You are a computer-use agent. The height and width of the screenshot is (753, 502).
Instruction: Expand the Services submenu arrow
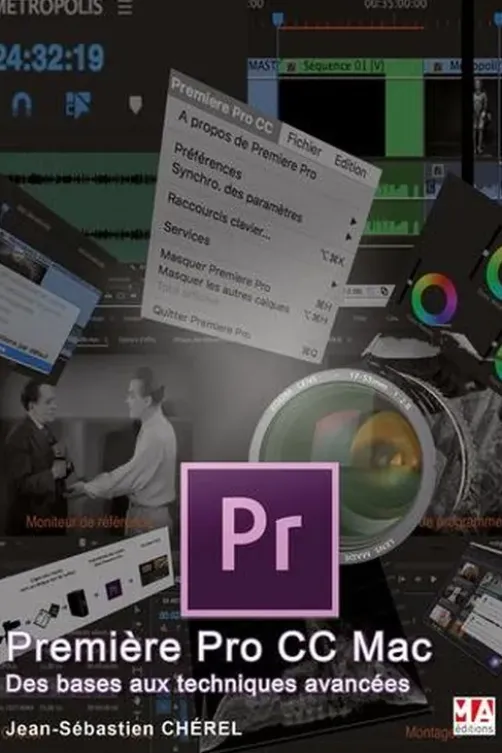[334, 284]
